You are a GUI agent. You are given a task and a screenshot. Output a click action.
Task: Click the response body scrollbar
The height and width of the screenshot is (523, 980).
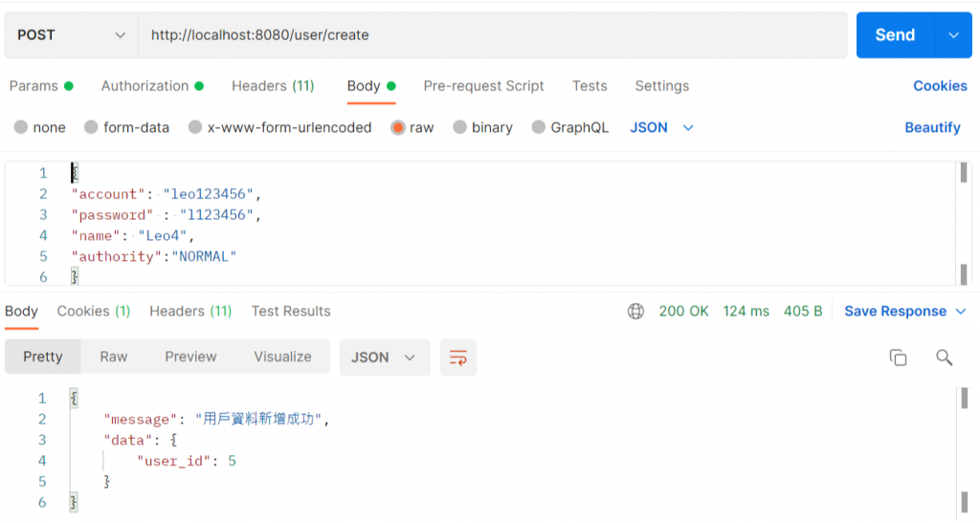[965, 450]
